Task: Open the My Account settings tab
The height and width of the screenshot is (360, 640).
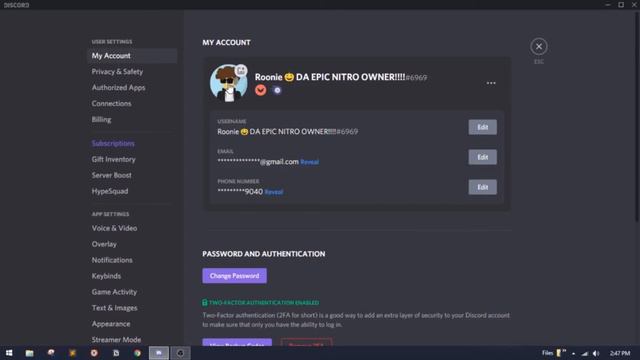Action: click(132, 56)
